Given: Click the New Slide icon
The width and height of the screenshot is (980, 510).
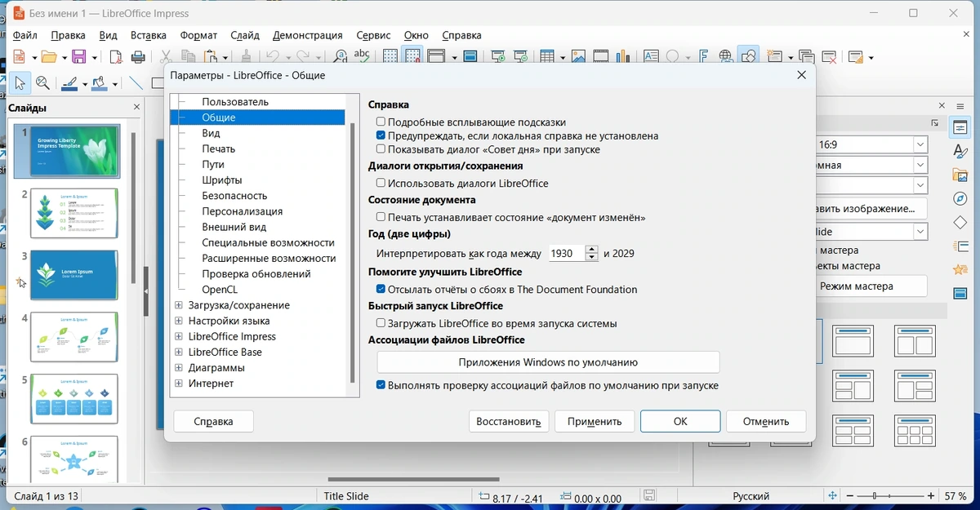Looking at the screenshot, I should tap(775, 56).
